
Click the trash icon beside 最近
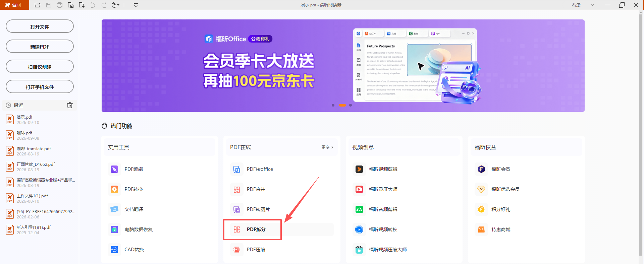[x=70, y=105]
